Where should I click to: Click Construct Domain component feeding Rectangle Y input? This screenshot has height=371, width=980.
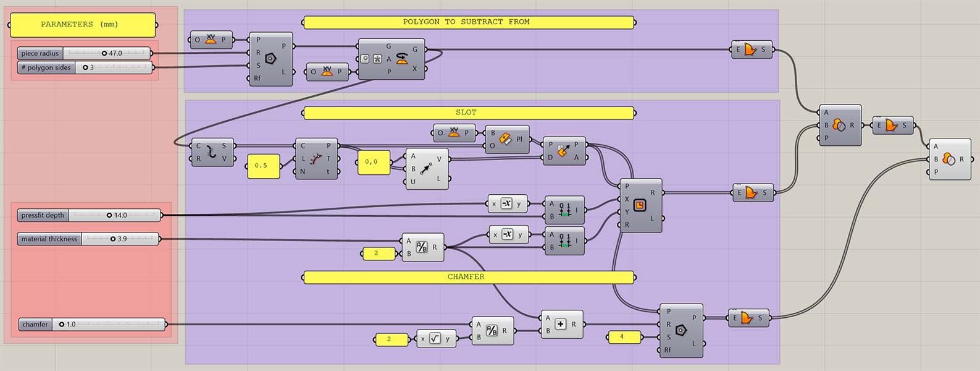[x=564, y=241]
